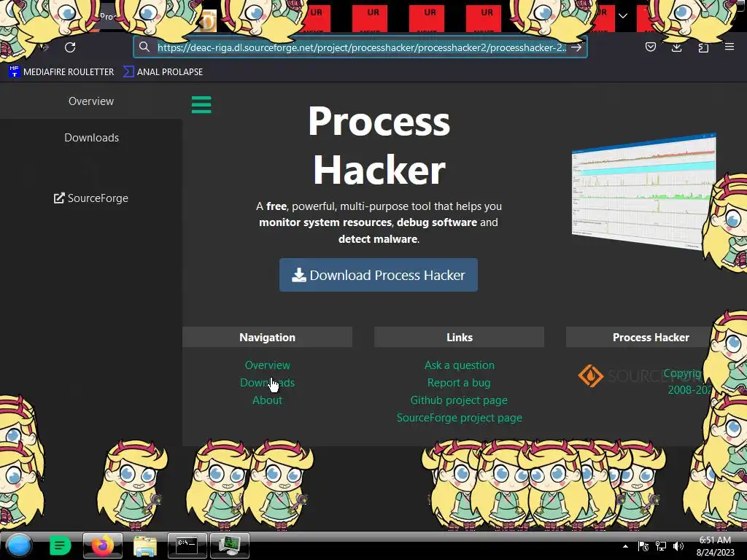747x560 pixels.
Task: Click the Process Hacker screenshot thumbnail
Action: pos(643,192)
